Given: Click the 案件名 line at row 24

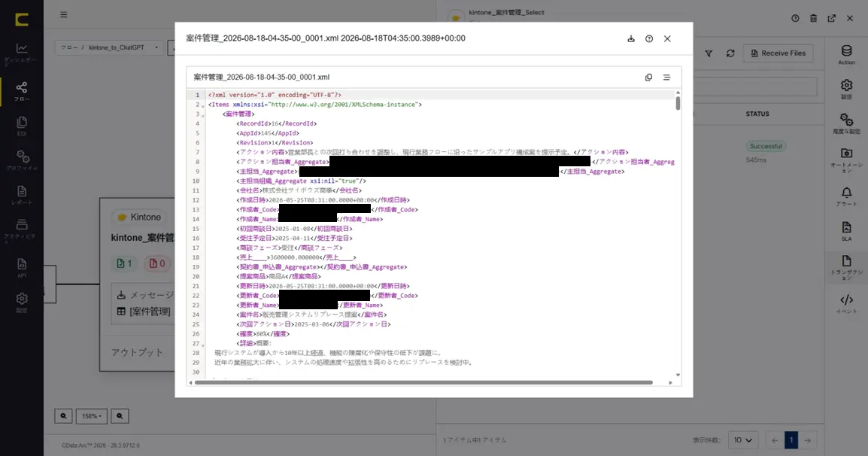Looking at the screenshot, I should (311, 315).
